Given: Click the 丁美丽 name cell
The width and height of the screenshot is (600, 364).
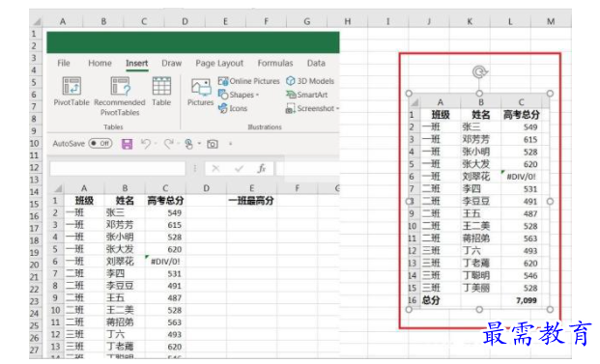Looking at the screenshot, I should tap(481, 288).
